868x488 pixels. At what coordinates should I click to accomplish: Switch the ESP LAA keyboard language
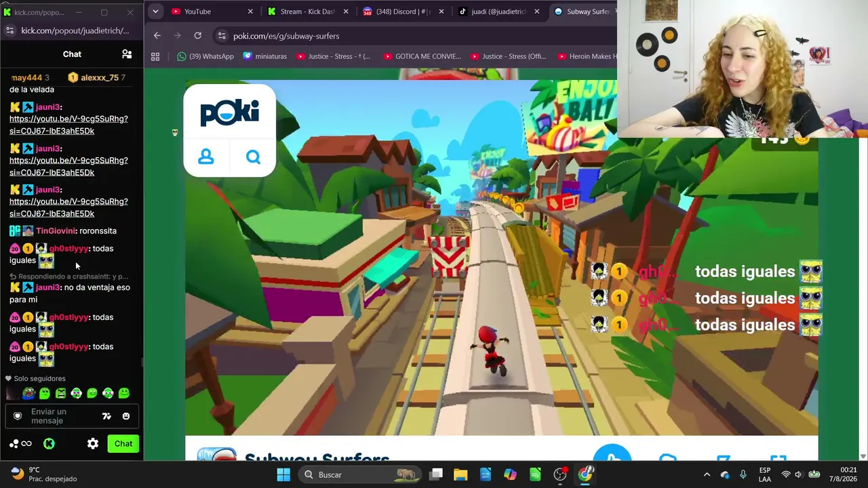[x=765, y=474]
